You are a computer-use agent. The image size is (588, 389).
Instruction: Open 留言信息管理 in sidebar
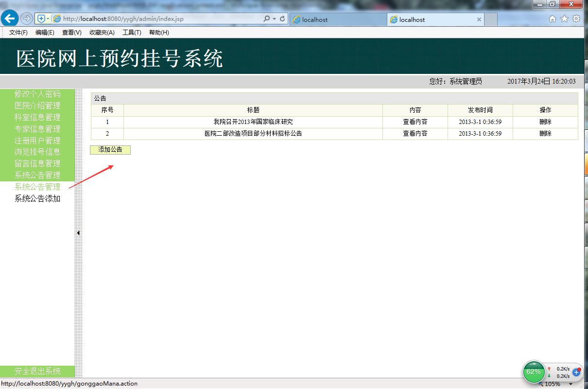(37, 164)
